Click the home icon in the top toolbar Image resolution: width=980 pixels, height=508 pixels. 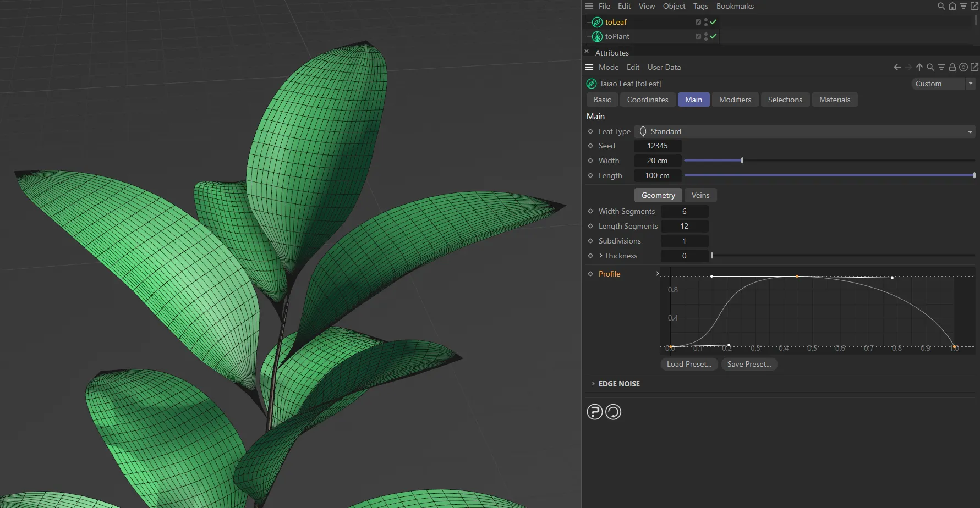point(952,6)
